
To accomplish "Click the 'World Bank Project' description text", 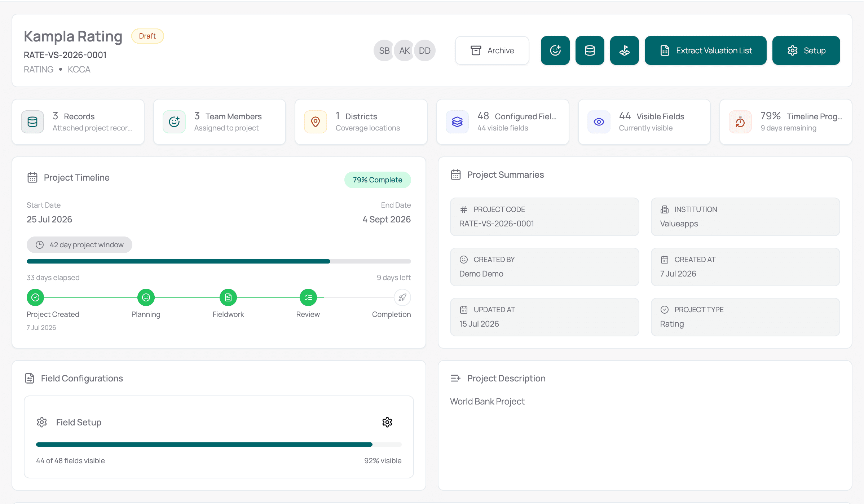I will [x=487, y=401].
